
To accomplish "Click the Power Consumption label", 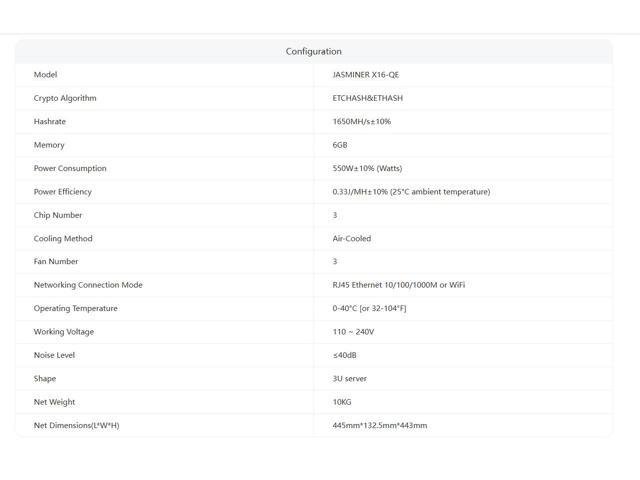I will [70, 168].
